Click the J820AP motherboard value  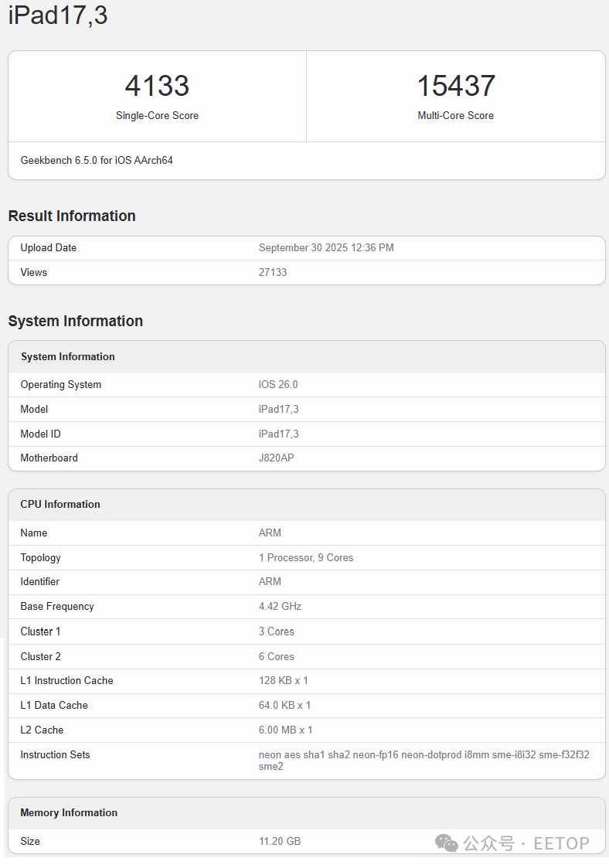276,458
